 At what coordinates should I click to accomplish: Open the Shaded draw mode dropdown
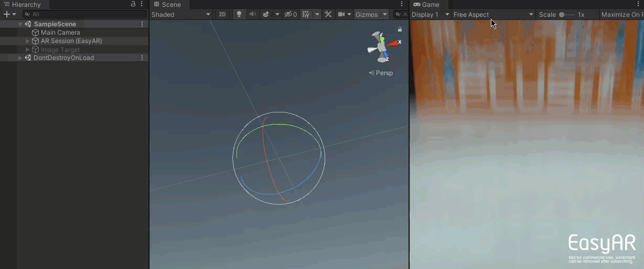coord(181,15)
